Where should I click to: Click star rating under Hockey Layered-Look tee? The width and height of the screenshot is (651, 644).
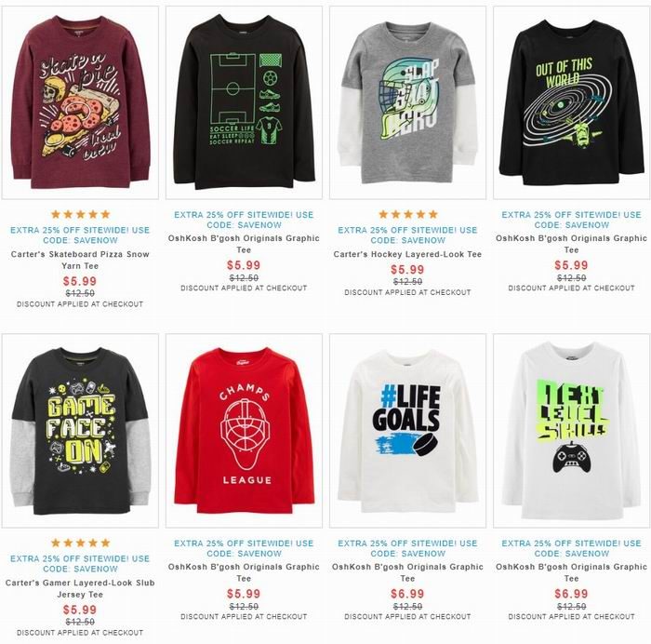click(x=407, y=214)
